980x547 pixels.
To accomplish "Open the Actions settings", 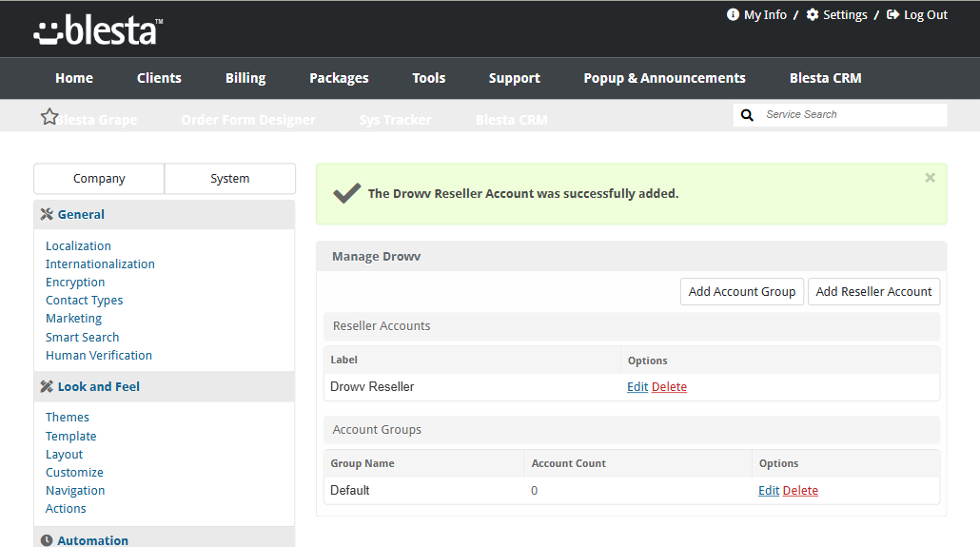I will point(66,509).
